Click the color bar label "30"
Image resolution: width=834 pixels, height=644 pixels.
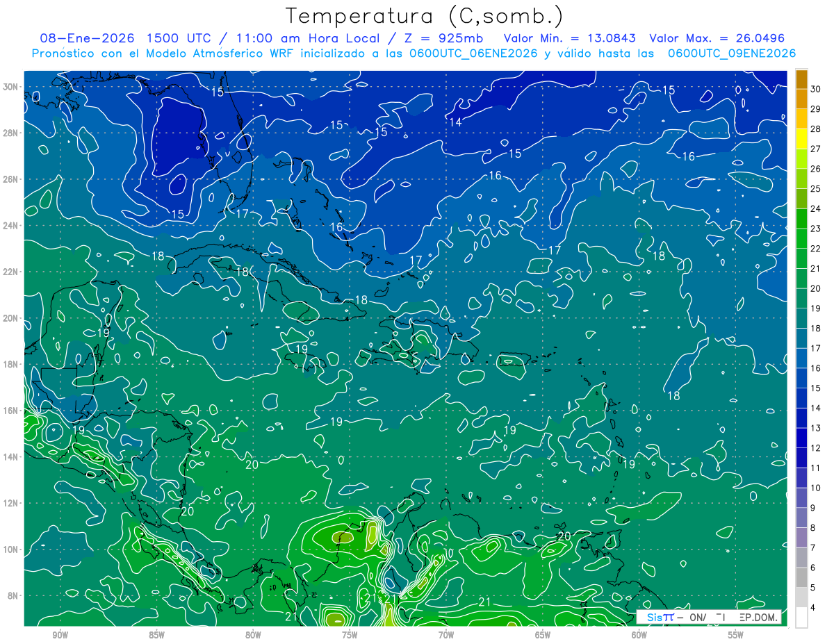[816, 89]
